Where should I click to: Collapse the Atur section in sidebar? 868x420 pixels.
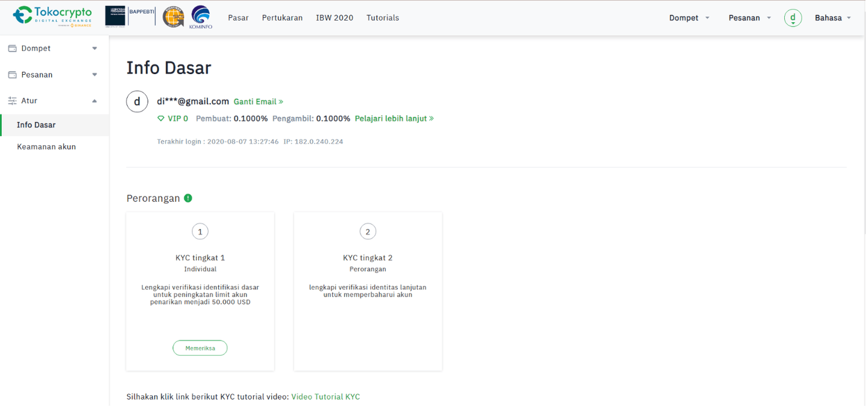pos(53,101)
